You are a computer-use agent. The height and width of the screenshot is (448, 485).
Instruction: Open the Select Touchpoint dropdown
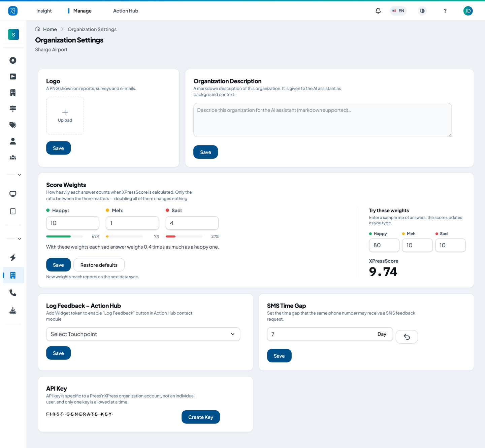[x=143, y=334]
